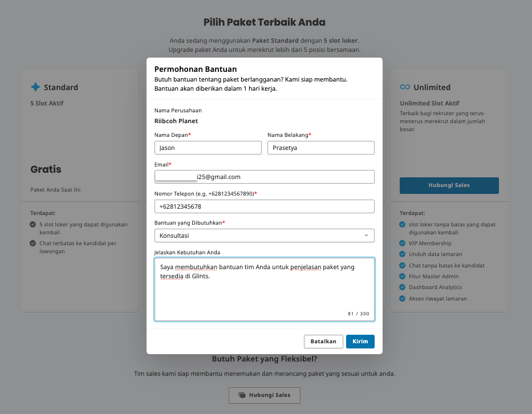Click the Konsultasi dropdown chevron arrow
Image resolution: width=532 pixels, height=414 pixels.
tap(367, 236)
